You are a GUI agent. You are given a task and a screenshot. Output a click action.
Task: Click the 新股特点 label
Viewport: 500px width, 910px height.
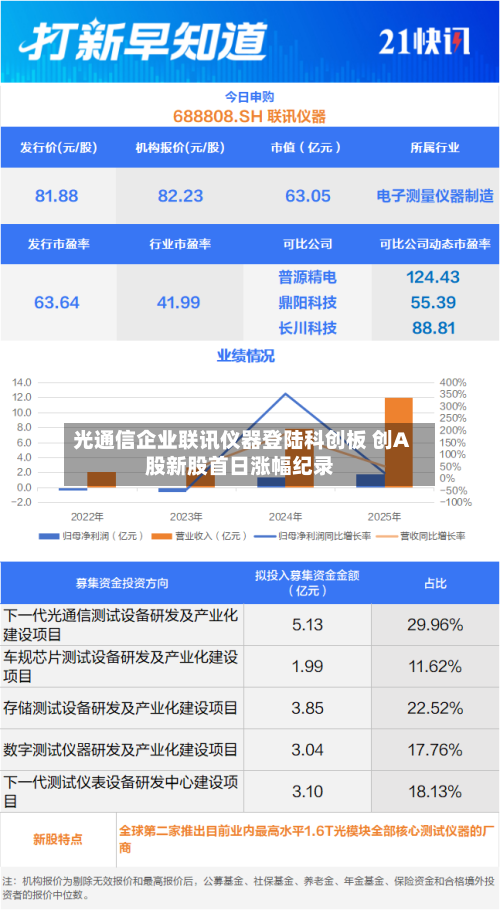click(58, 839)
